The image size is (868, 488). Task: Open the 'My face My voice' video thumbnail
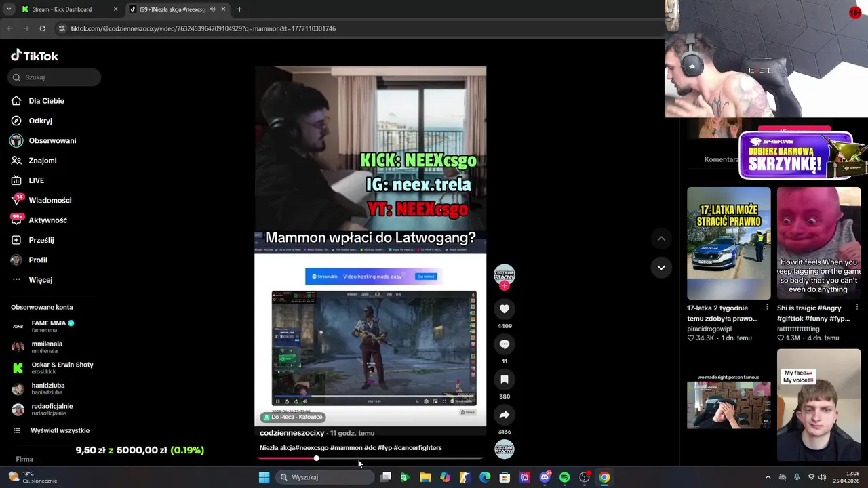819,405
